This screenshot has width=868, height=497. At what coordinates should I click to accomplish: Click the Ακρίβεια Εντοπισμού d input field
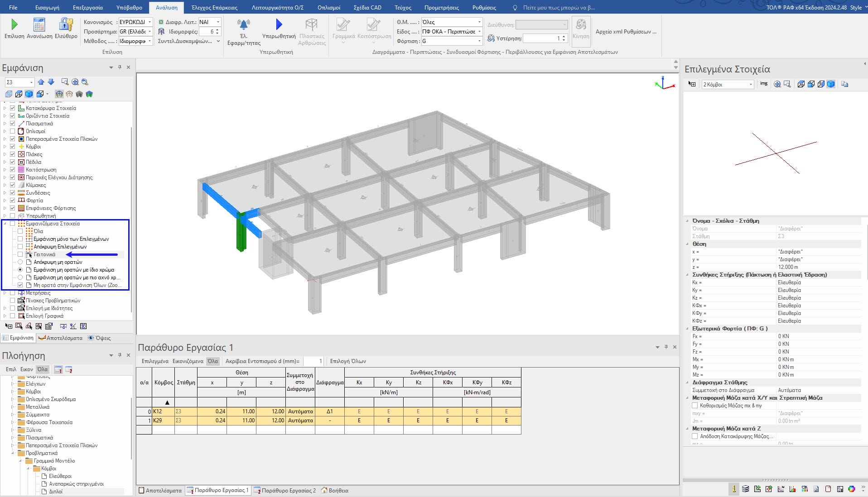[x=313, y=361]
